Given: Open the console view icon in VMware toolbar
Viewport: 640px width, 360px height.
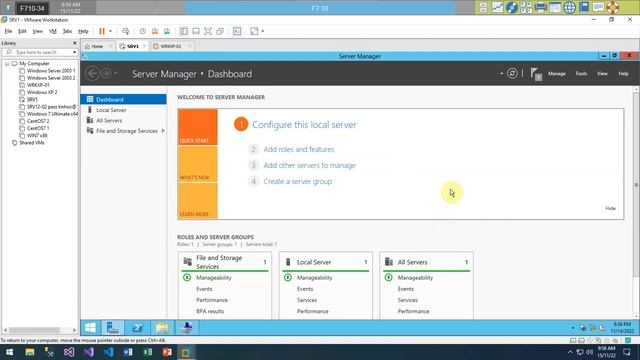Looking at the screenshot, I should [x=237, y=31].
